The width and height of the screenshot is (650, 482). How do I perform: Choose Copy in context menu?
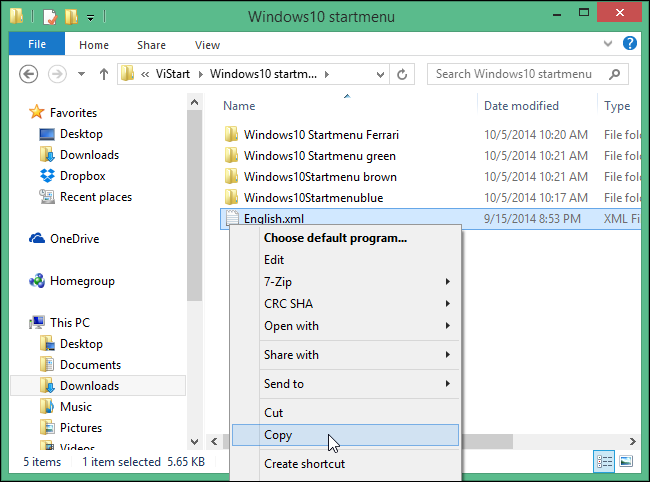point(345,435)
